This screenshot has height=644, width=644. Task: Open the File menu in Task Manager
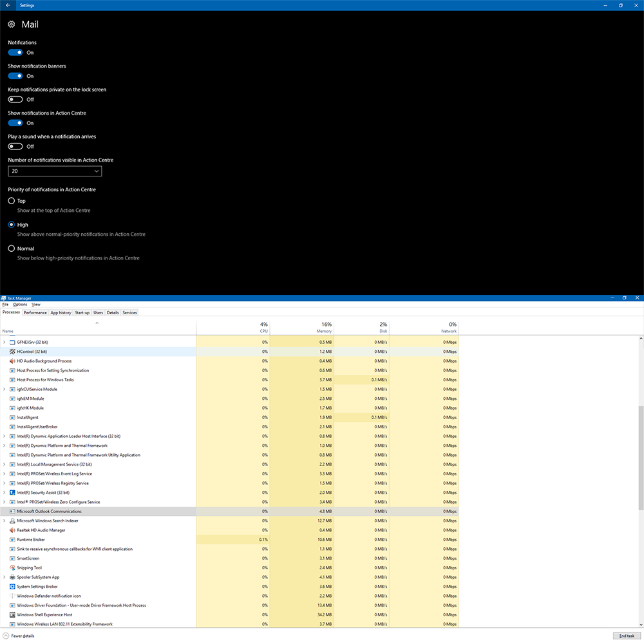tap(5, 305)
